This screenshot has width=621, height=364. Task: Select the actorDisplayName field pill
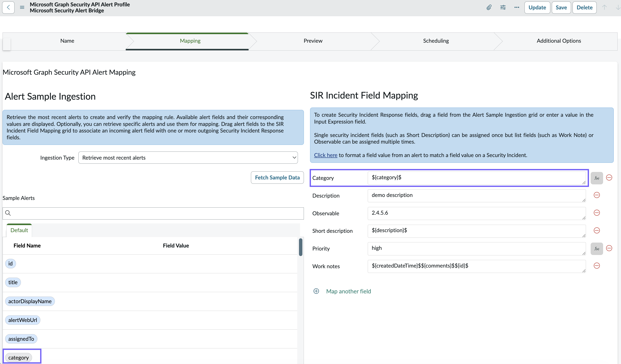[30, 301]
